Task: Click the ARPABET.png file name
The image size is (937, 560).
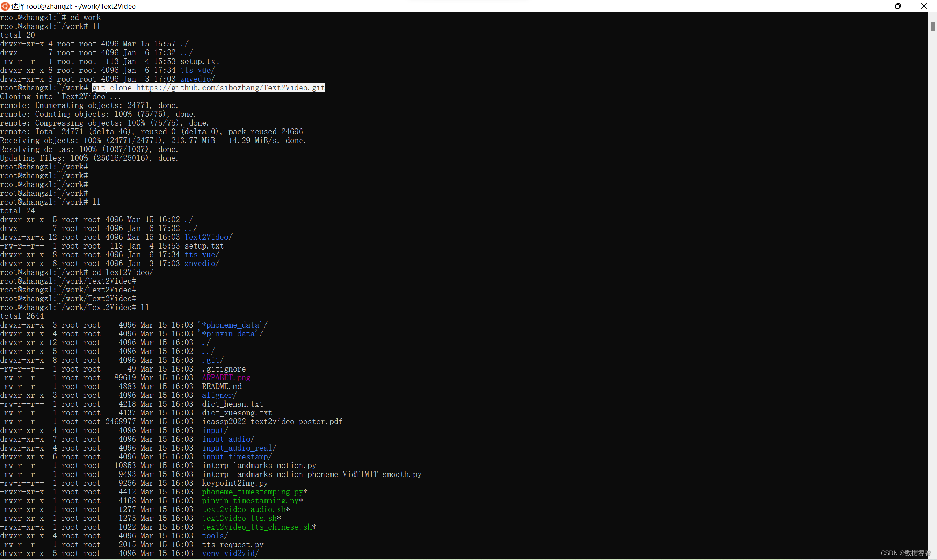Action: 226,377
